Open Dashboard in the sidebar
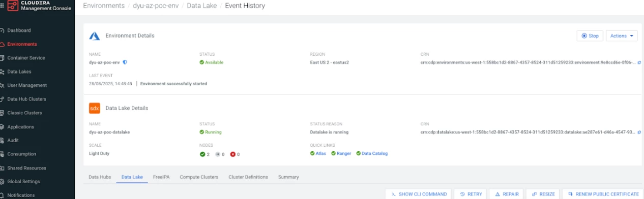Viewport: 644px width, 199px height. tap(19, 30)
